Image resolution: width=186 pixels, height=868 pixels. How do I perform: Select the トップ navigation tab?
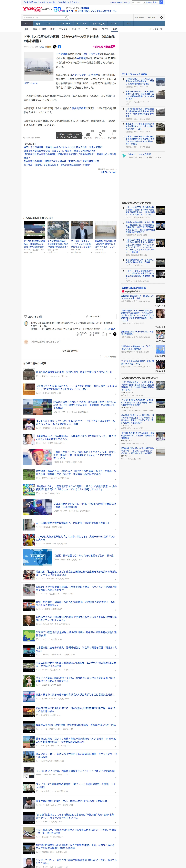(x=27, y=24)
